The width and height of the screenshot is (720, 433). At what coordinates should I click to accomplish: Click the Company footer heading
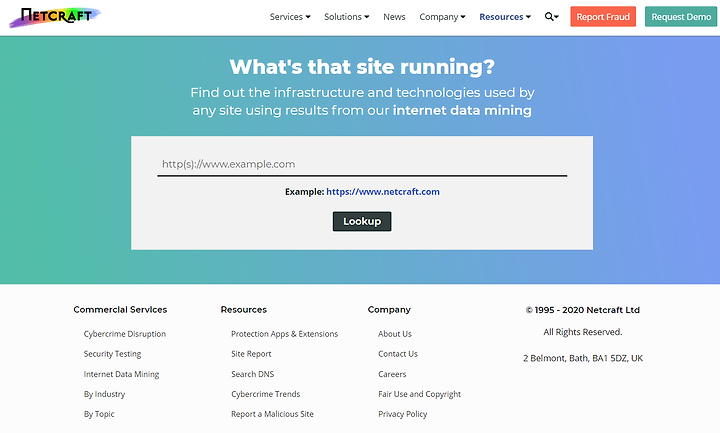[x=389, y=310]
